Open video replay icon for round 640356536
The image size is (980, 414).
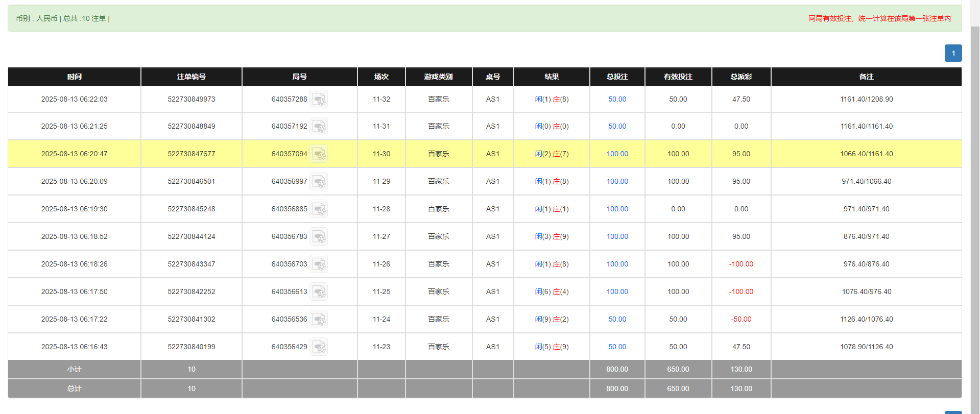pyautogui.click(x=319, y=319)
